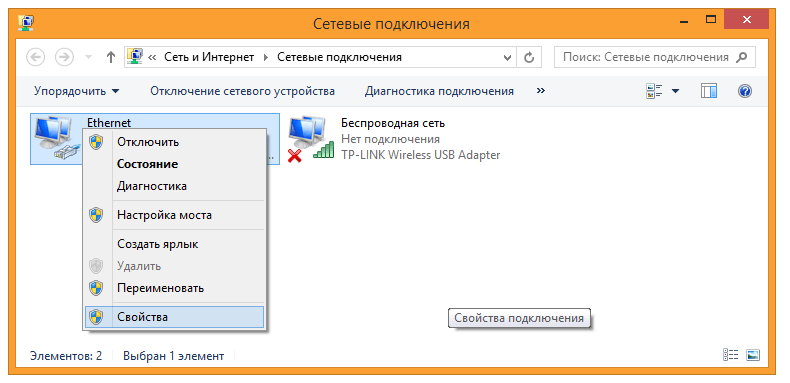790x383 pixels.
Task: Expand the address bar history dropdown
Action: pos(508,57)
